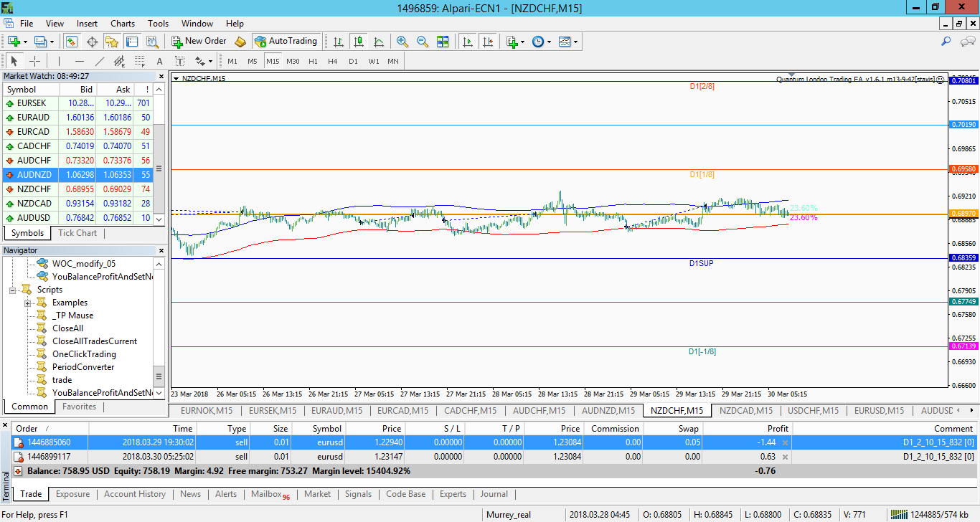
Task: Switch timeframe to D1
Action: [x=353, y=61]
